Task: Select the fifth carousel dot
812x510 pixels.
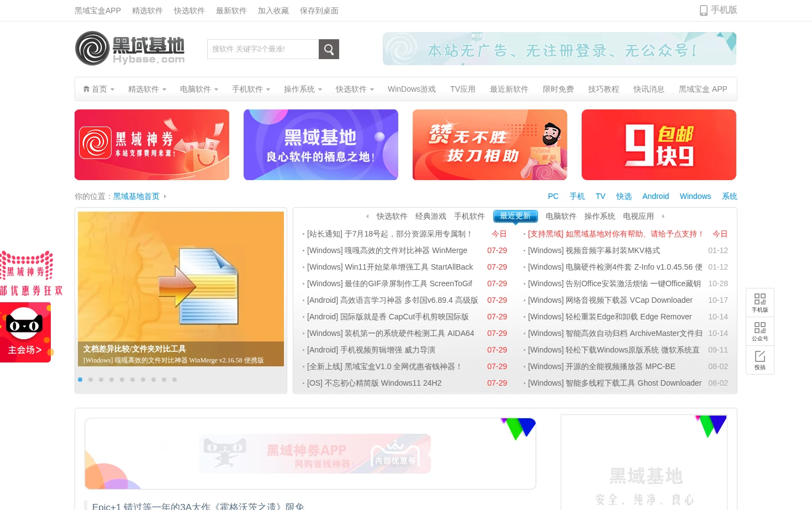Action: [x=122, y=380]
